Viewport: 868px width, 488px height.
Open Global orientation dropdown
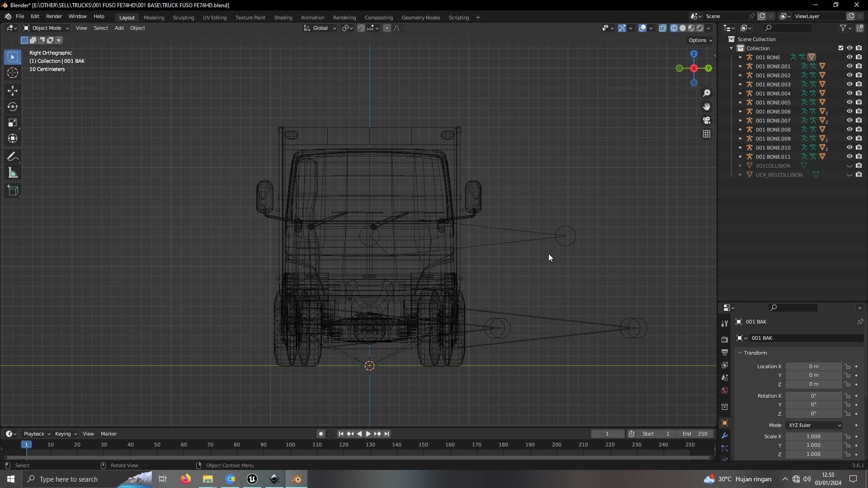(x=320, y=28)
